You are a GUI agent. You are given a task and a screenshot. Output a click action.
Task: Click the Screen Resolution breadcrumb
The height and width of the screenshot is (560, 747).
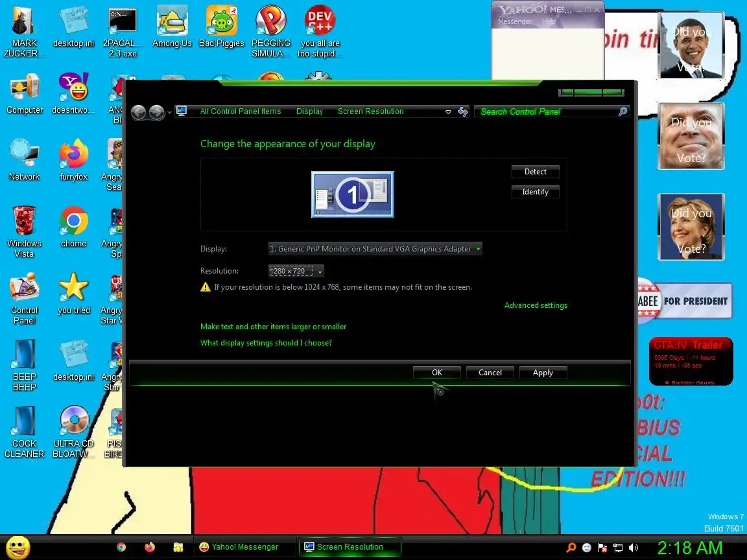[x=371, y=111]
